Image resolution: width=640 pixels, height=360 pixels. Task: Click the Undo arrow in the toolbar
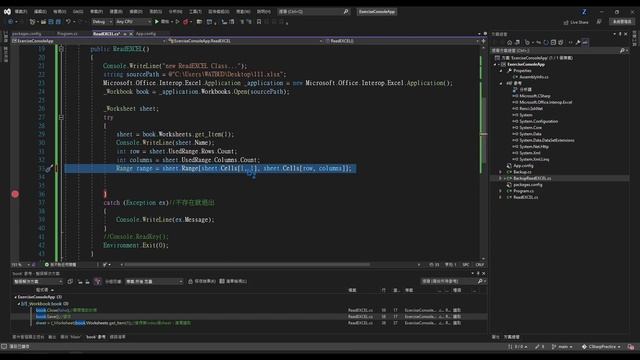[69, 22]
